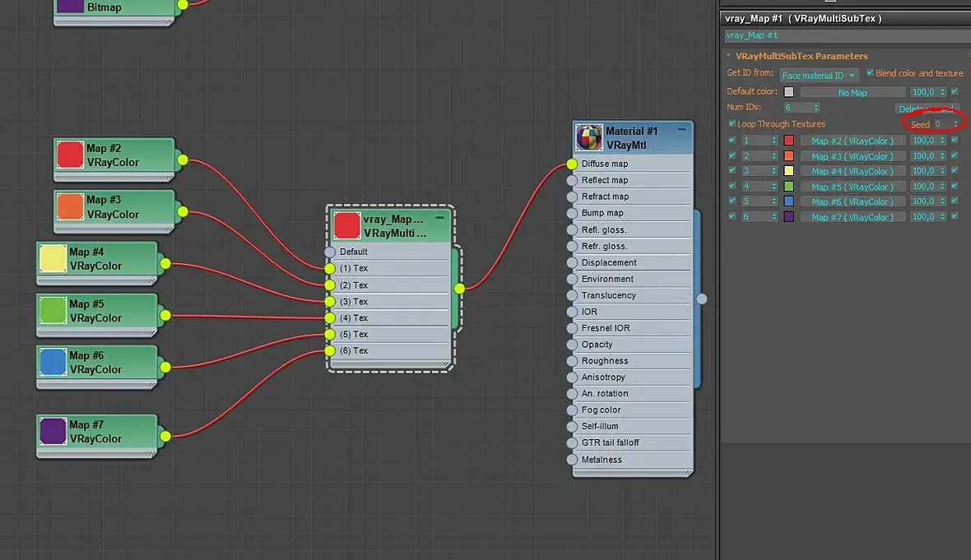Click the Map #4 yellow node thumbnail
The image size is (971, 560).
pos(53,259)
